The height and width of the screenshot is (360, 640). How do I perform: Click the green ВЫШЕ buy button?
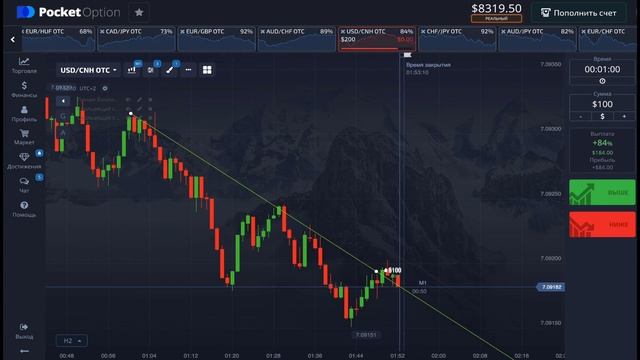pos(602,192)
